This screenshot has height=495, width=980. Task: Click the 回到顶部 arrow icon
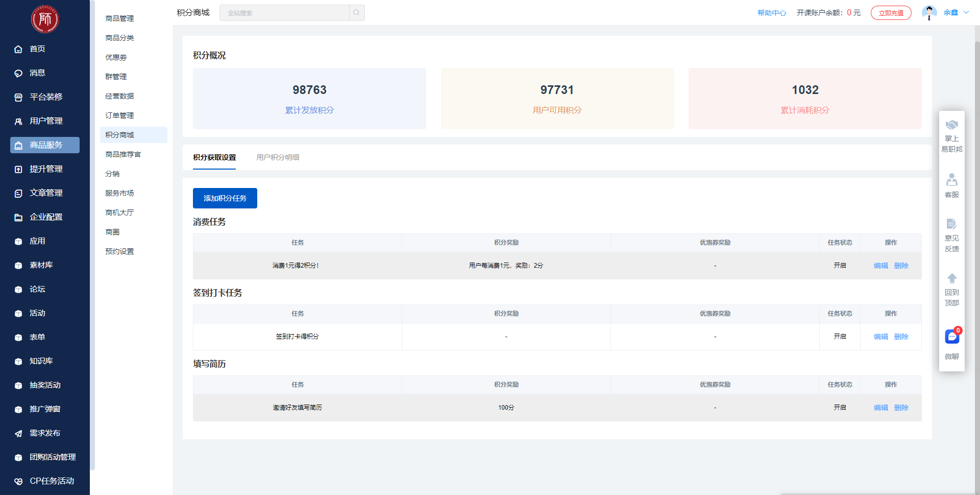tap(952, 279)
